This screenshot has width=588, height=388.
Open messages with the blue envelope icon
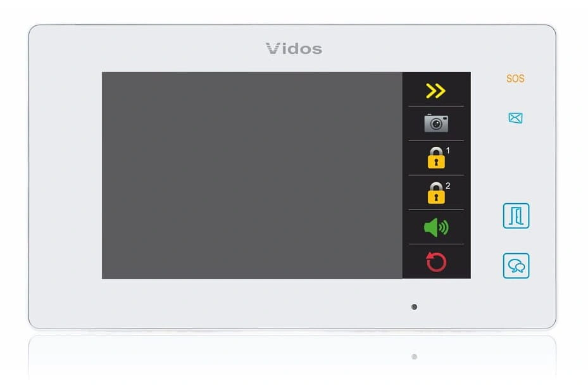516,118
